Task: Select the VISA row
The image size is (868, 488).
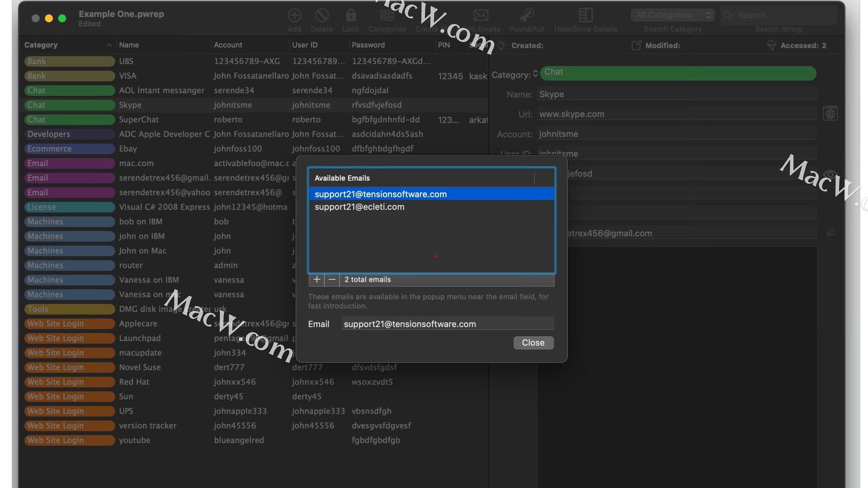Action: pos(254,75)
